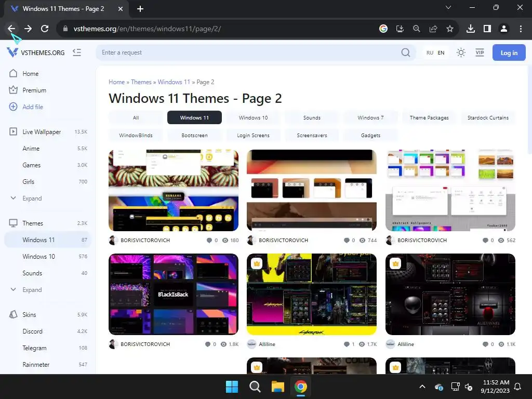Select the Screensavers filter tab
Screen dimensions: 532x399
tap(312, 135)
